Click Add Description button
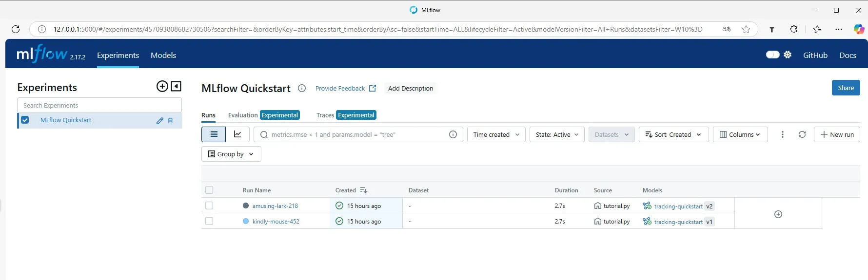Viewport: 868px width, 280px height. coord(411,88)
